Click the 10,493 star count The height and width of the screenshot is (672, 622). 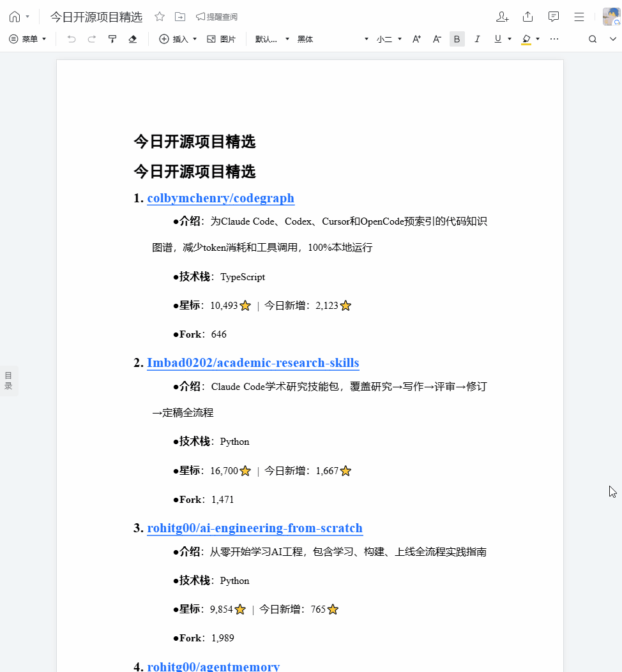point(224,306)
